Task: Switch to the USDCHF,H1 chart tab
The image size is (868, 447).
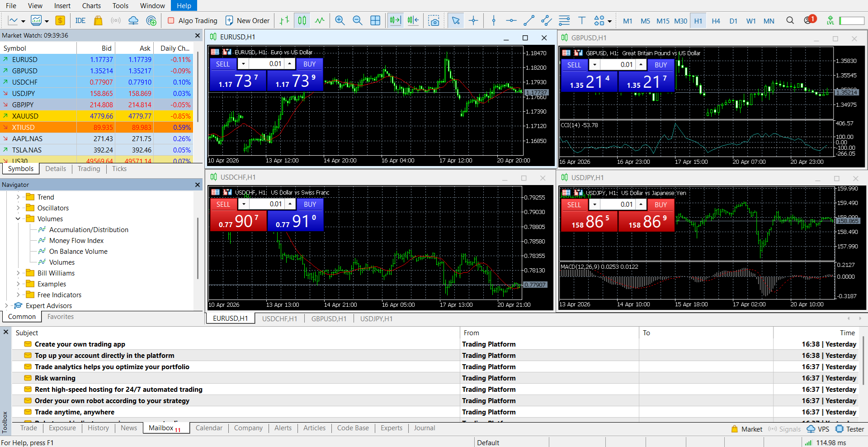Action: click(x=279, y=319)
